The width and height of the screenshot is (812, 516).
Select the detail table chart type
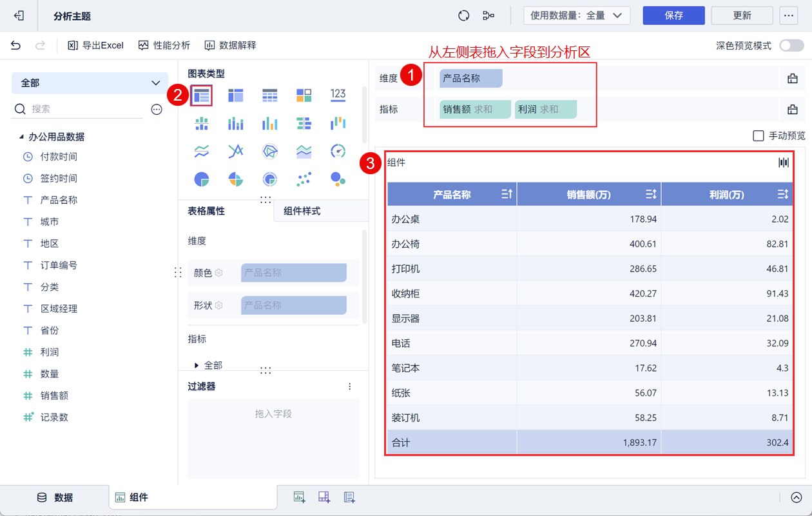coord(270,95)
